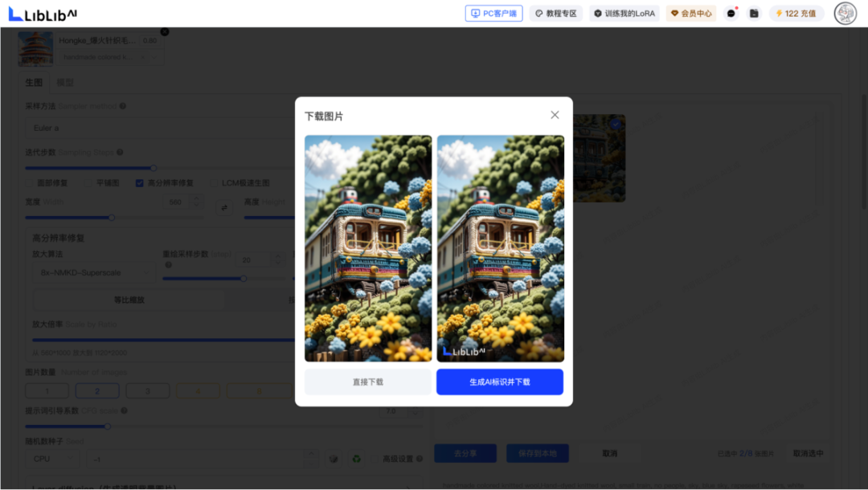Open the messages chat bubble icon
Screen dimensions: 868x490
point(731,14)
